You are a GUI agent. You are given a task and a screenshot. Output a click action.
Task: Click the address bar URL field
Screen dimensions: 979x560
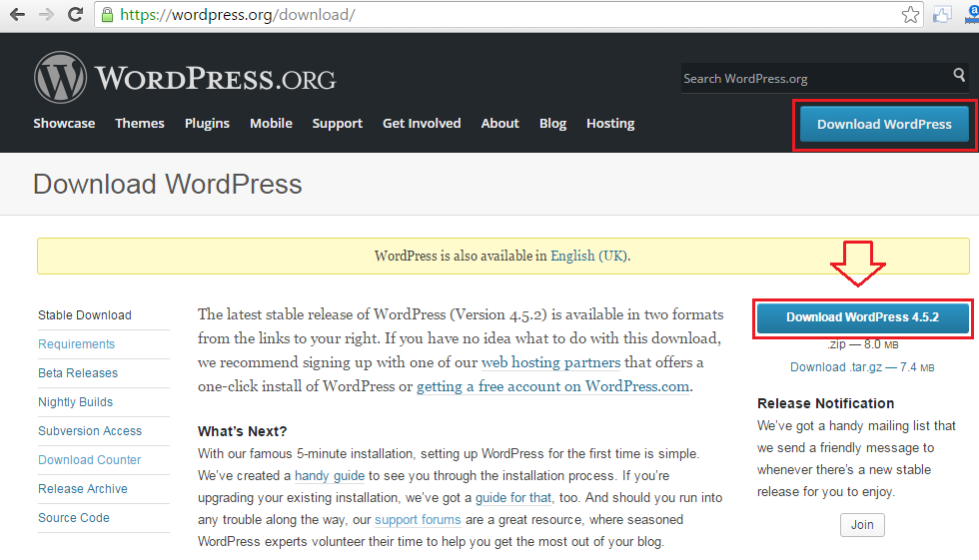point(507,14)
